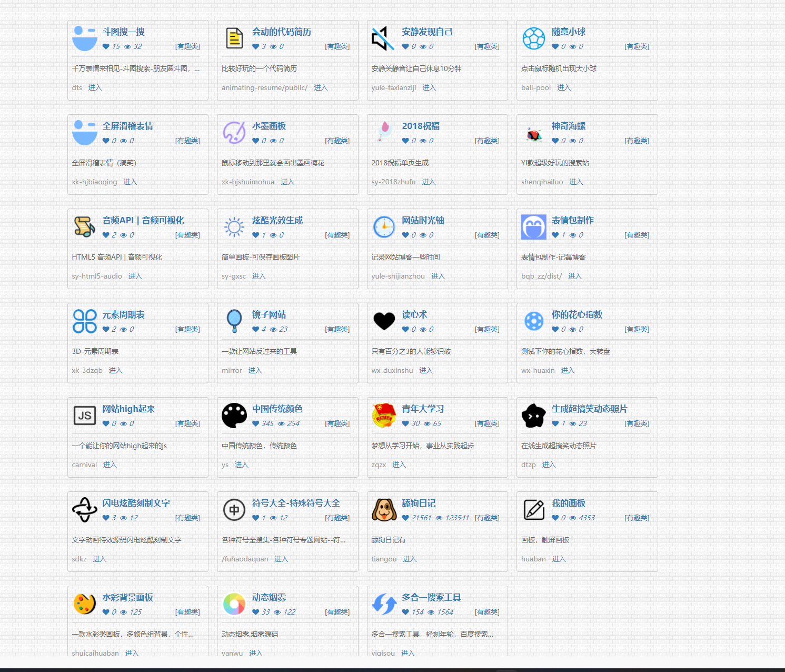Click the pencil-and-paper icon for 我的画板

tap(533, 510)
